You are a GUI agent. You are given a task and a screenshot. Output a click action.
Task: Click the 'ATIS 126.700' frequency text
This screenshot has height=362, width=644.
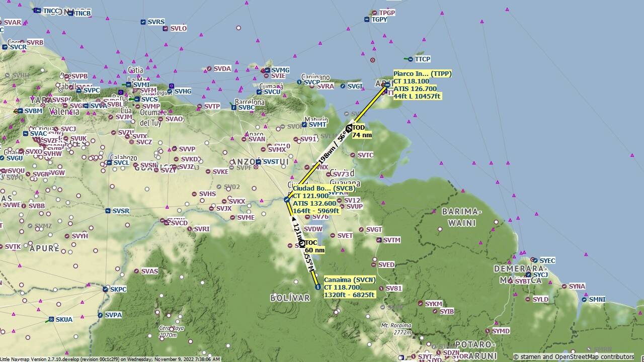tap(415, 88)
